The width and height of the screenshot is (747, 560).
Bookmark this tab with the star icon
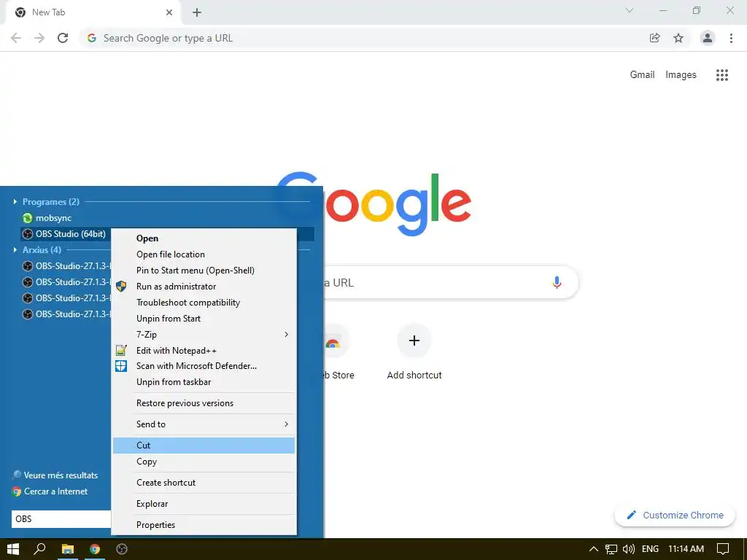pyautogui.click(x=678, y=38)
